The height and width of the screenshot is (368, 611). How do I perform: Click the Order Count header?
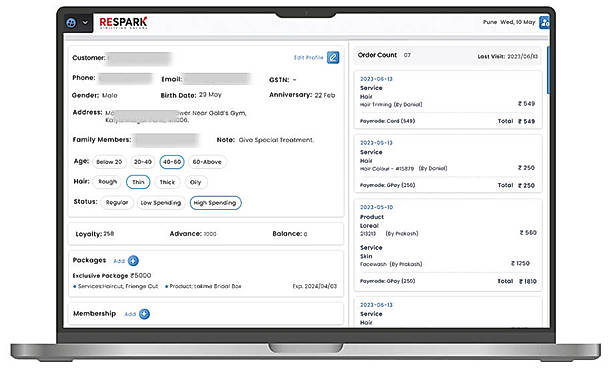pos(377,55)
